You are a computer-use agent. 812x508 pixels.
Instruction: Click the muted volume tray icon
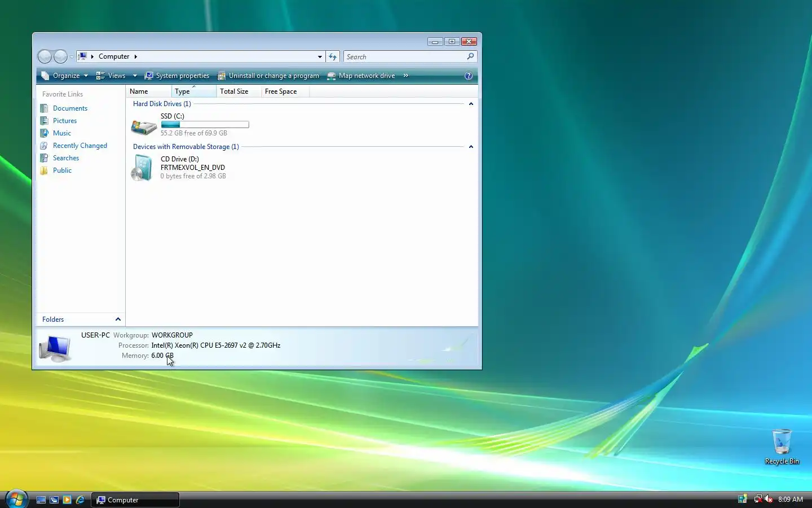(769, 499)
